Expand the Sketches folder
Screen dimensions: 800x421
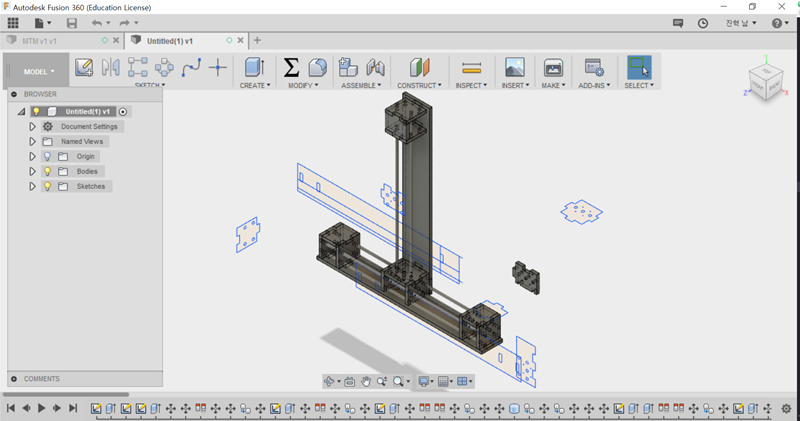point(32,186)
